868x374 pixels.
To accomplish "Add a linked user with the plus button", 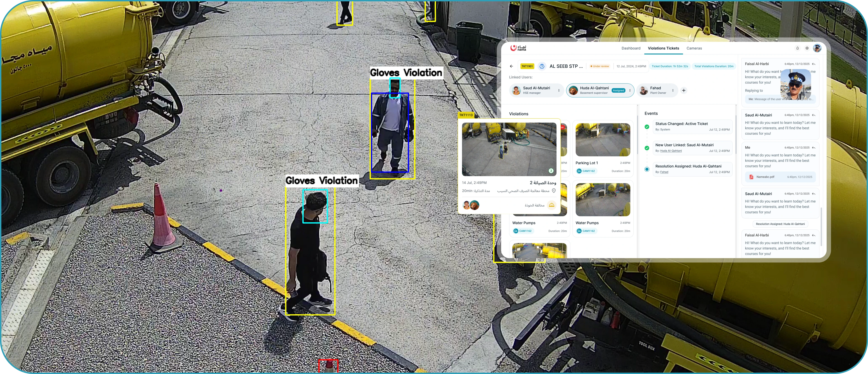I will 684,90.
